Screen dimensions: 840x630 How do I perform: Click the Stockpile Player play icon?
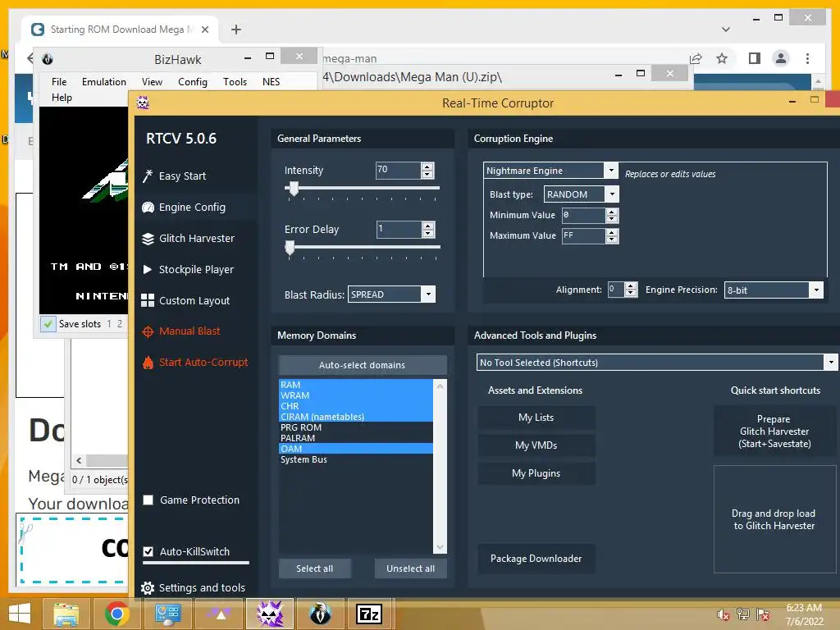tap(148, 269)
